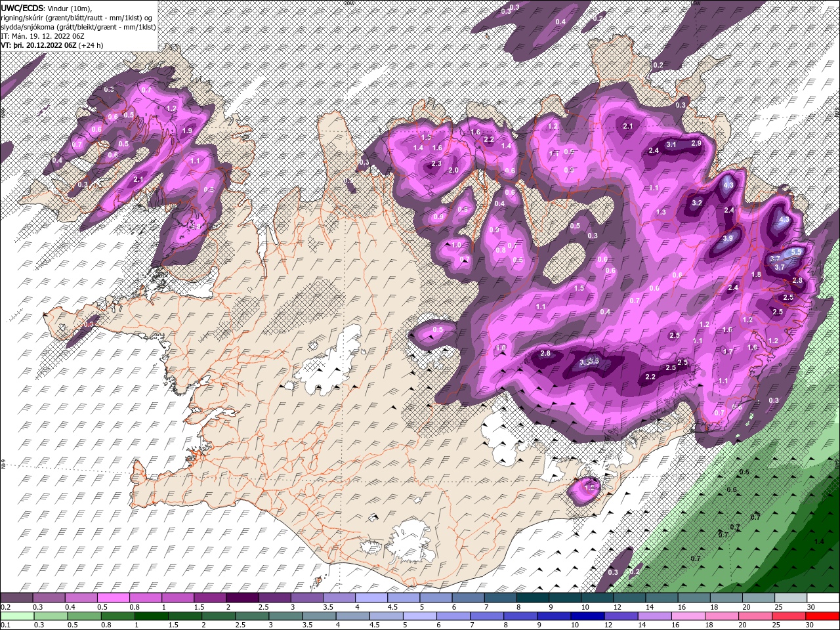Pick the dusky purple swatch between 0.2 and 0.3
The height and width of the screenshot is (630, 840).
point(16,598)
